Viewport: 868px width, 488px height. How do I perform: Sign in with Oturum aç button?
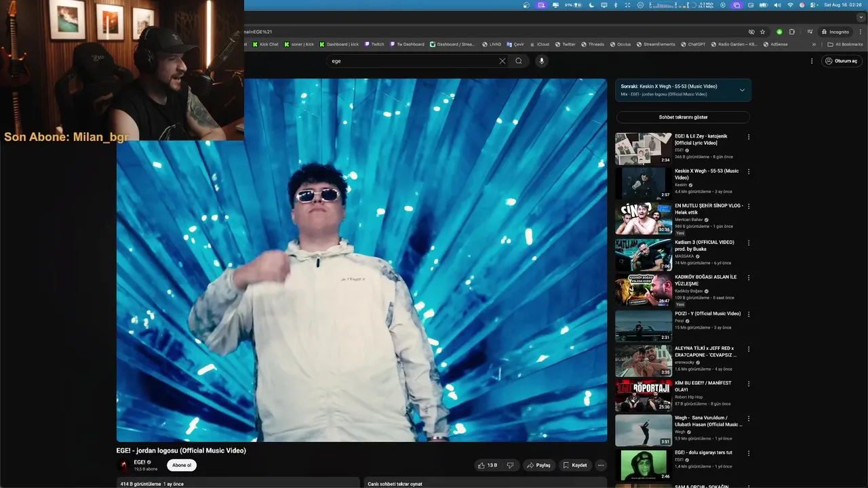(842, 61)
